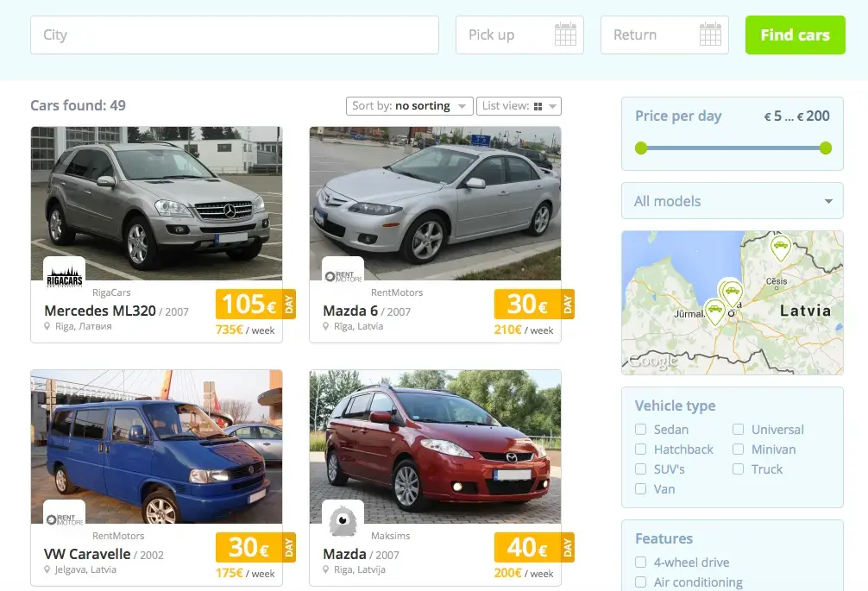
Task: Click the price per day slider track
Action: pos(733,148)
